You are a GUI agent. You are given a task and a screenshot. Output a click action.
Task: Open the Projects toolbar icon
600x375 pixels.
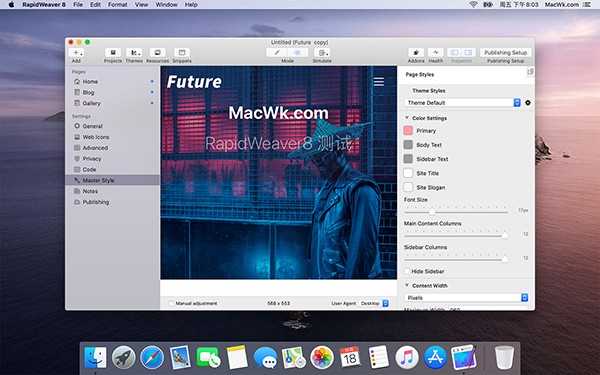[113, 52]
